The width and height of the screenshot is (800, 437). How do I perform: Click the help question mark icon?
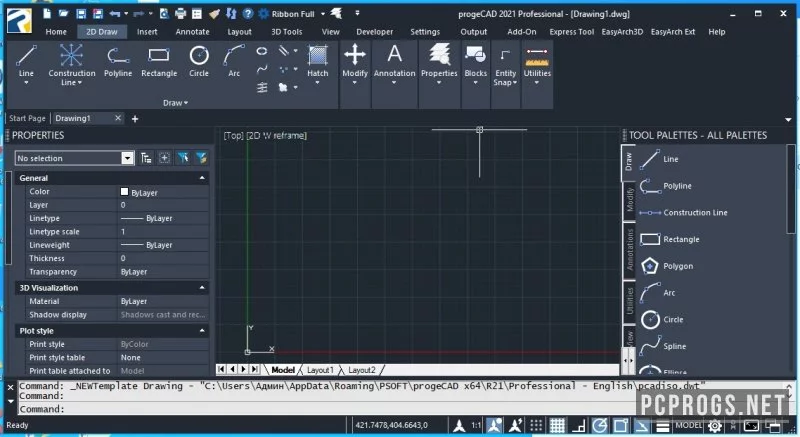click(248, 14)
